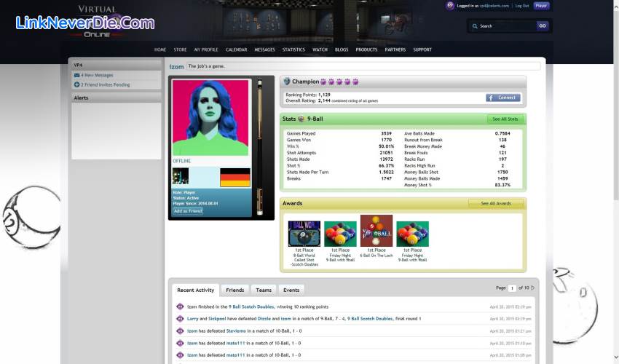Open the STORE menu
The image size is (619, 364).
[x=180, y=50]
